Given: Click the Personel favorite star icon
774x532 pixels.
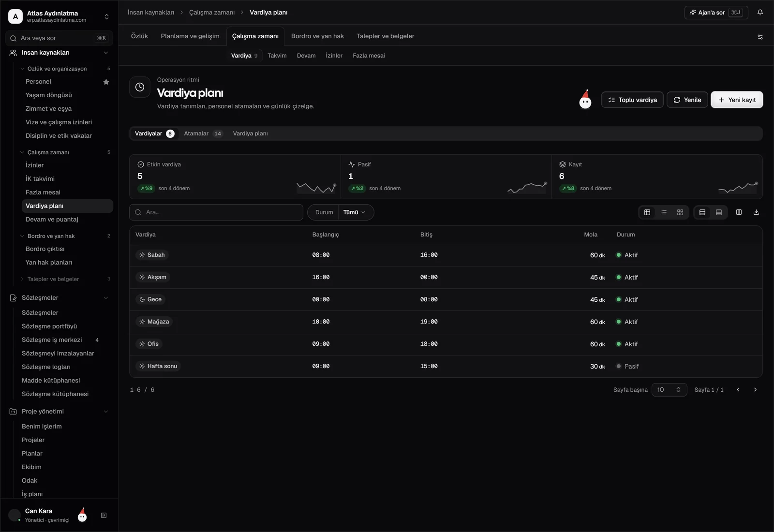Looking at the screenshot, I should (x=106, y=82).
